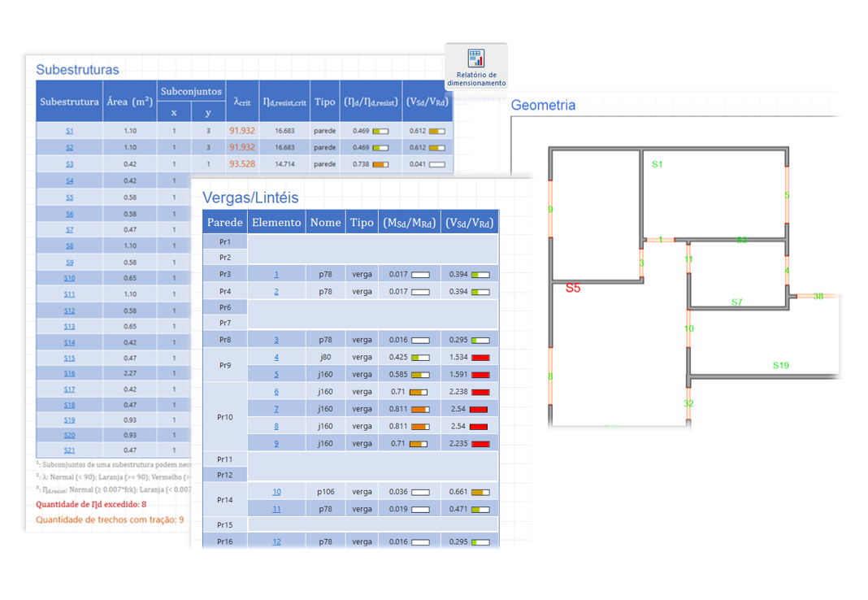The height and width of the screenshot is (600, 868).
Task: Open substructure S1 link in table
Action: [x=69, y=131]
